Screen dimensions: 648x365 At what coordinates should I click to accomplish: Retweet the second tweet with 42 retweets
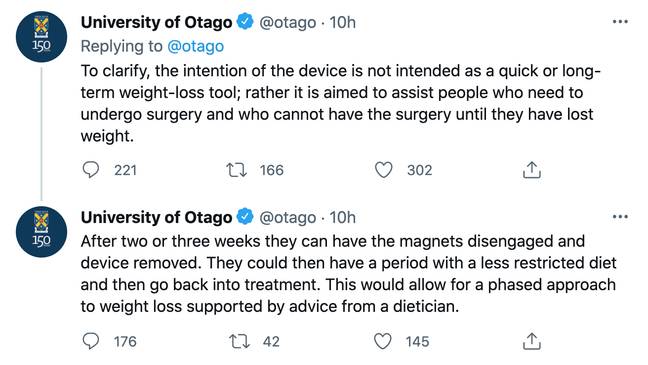(239, 341)
